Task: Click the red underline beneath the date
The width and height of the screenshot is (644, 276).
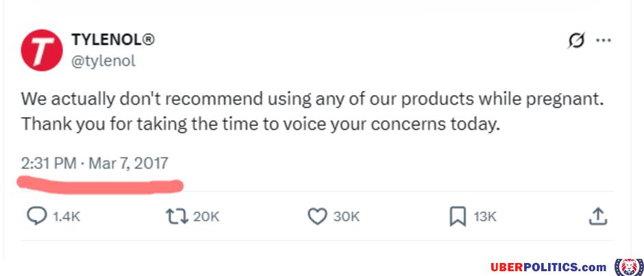Action: click(x=101, y=184)
